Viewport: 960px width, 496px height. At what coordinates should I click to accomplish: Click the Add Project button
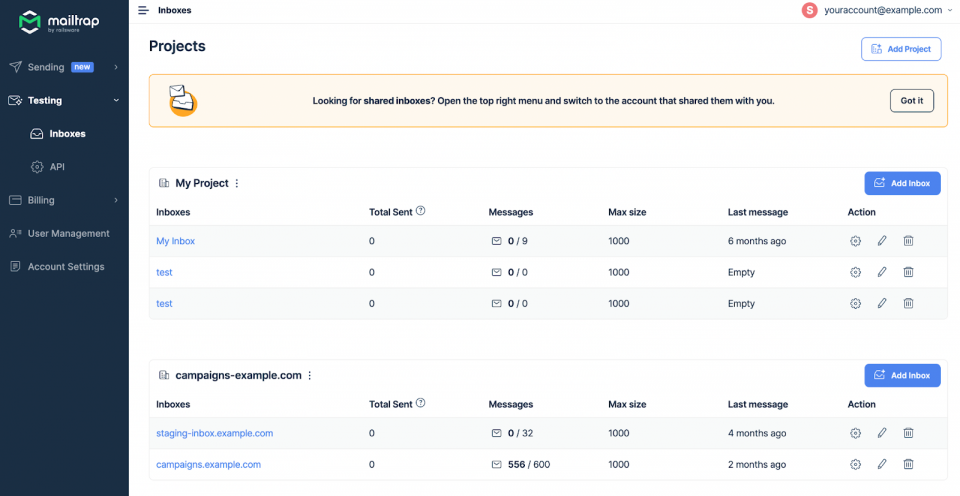[x=900, y=49]
